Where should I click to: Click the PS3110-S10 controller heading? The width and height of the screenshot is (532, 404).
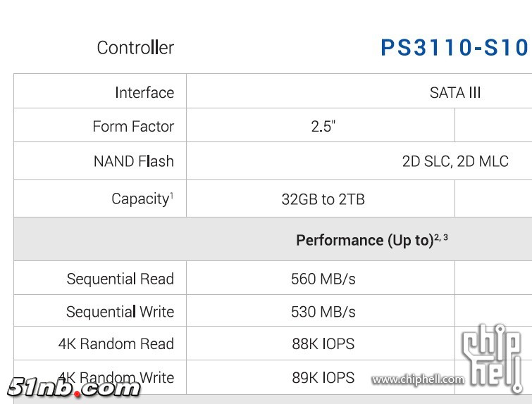[454, 47]
